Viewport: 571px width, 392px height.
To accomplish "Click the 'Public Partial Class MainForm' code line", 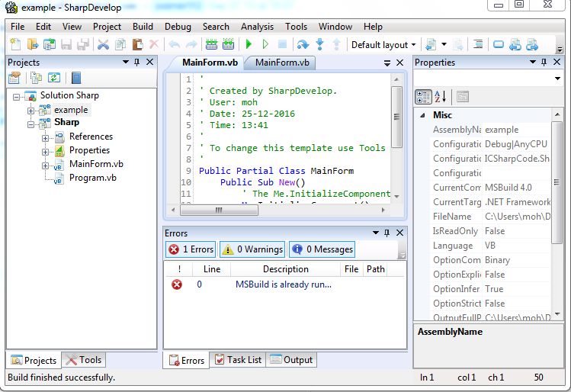I will pyautogui.click(x=276, y=171).
